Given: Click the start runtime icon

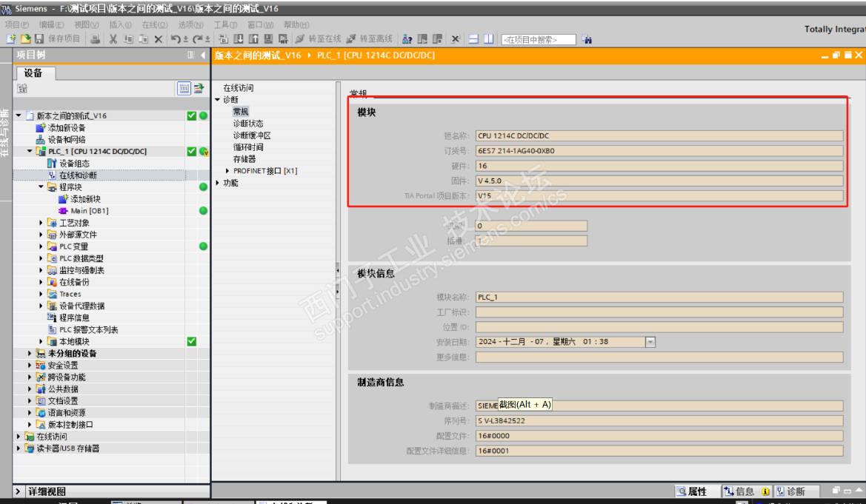Looking at the screenshot, I should point(283,38).
